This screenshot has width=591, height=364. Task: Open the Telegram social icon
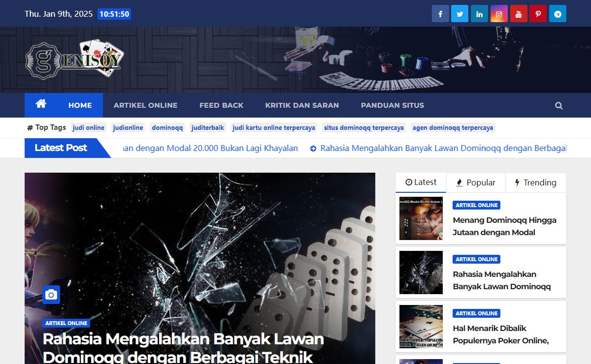pyautogui.click(x=558, y=13)
